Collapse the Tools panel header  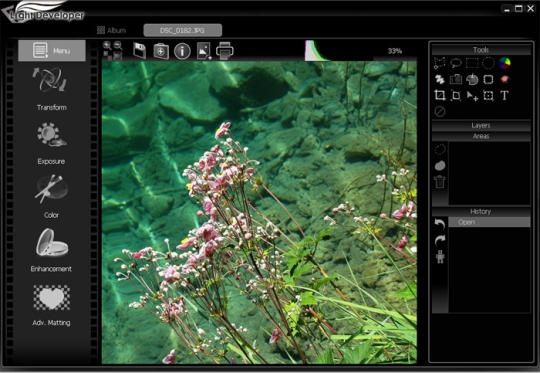tap(481, 50)
